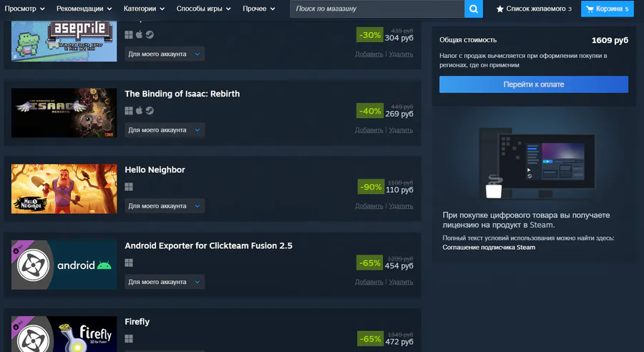This screenshot has height=352, width=644.
Task: Click SteamOS icon under Binding of Isaac
Action: pos(150,110)
